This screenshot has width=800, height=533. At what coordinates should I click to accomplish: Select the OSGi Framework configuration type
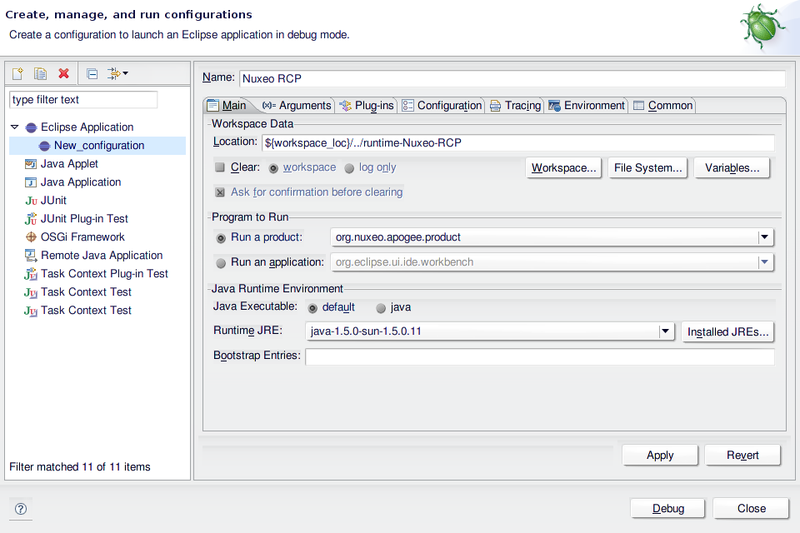pyautogui.click(x=82, y=237)
